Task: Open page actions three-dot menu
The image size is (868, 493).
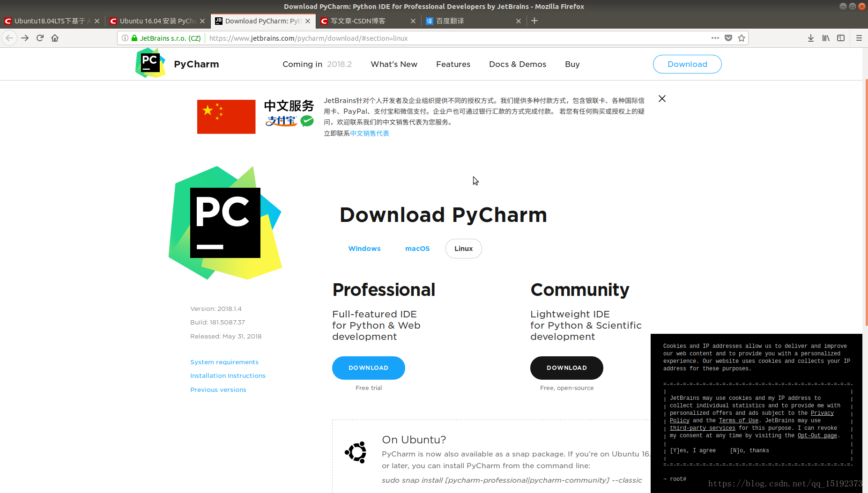Action: pyautogui.click(x=715, y=38)
